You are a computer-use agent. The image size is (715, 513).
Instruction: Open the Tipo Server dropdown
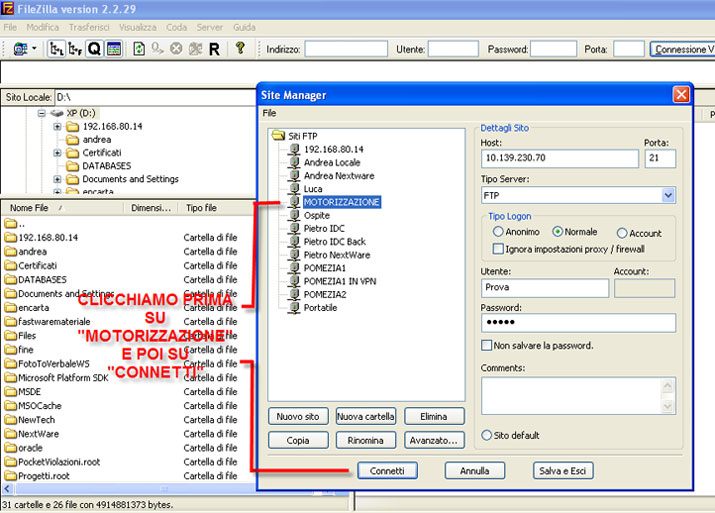pyautogui.click(x=668, y=195)
